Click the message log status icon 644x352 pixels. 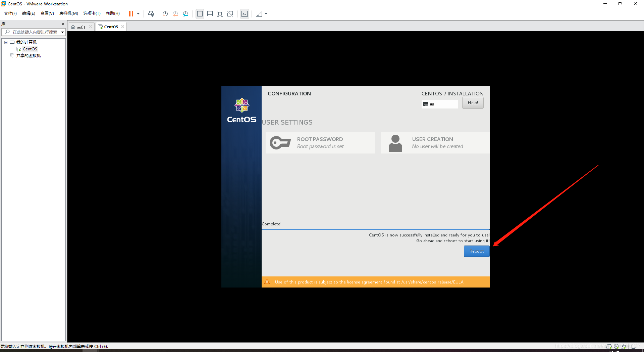click(x=634, y=346)
